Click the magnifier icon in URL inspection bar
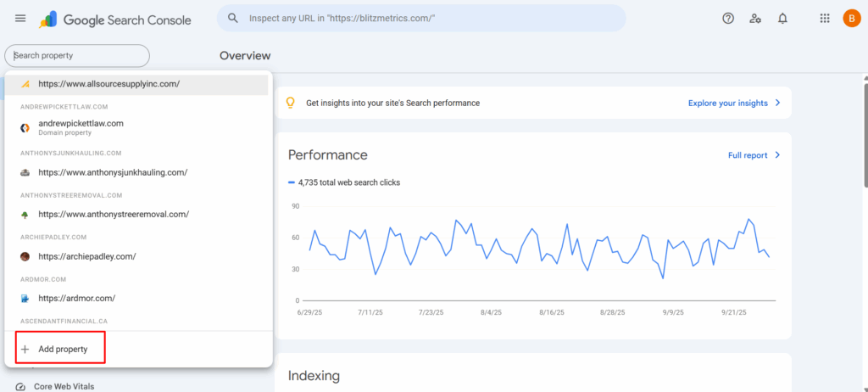868x392 pixels. tap(233, 19)
